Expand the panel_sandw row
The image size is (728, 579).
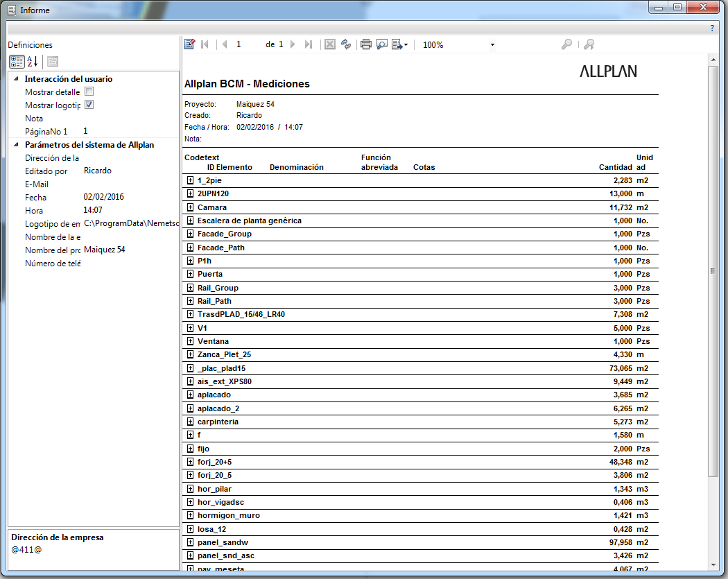click(190, 542)
